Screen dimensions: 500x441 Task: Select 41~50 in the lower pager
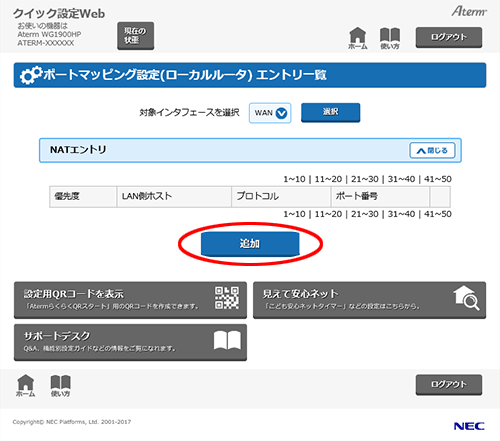[438, 214]
